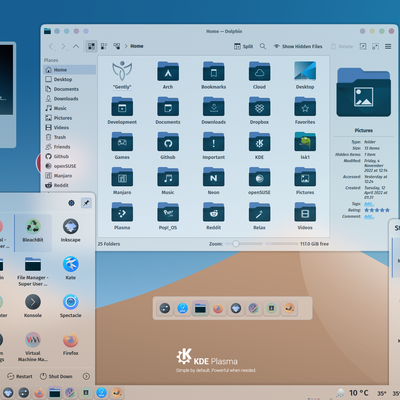Screen dimensions: 400x400
Task: Open Friends in Places sidebar
Action: point(70,147)
